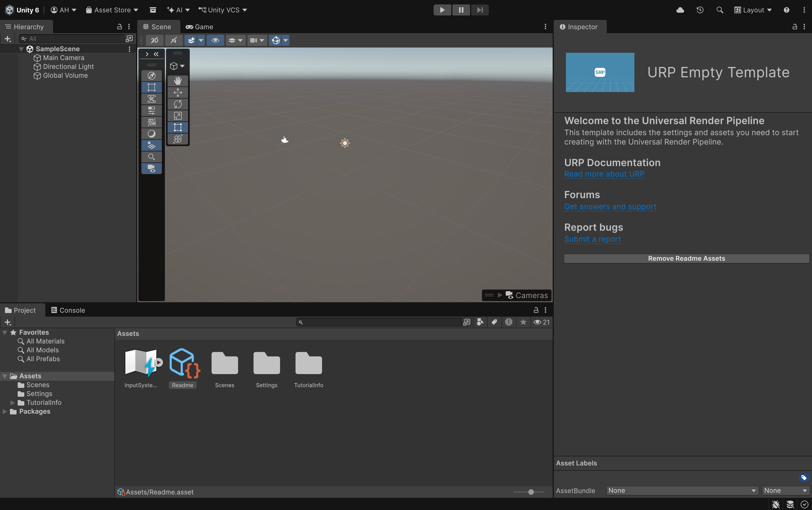Open global search magnifier in top bar
812x510 pixels.
click(x=719, y=10)
